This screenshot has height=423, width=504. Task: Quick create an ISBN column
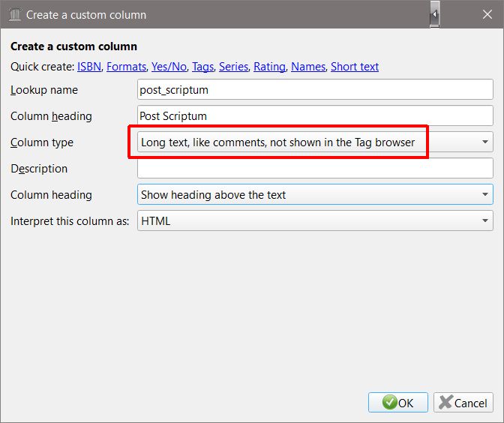click(89, 67)
